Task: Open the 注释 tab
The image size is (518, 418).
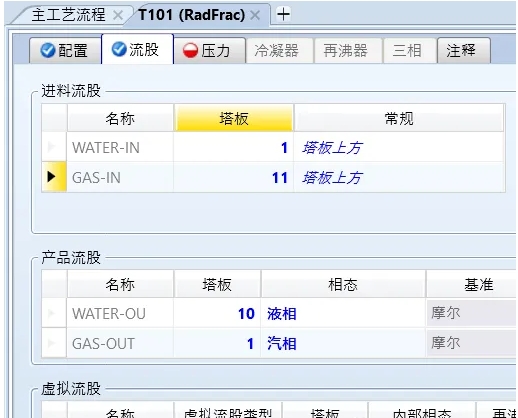Action: (464, 51)
